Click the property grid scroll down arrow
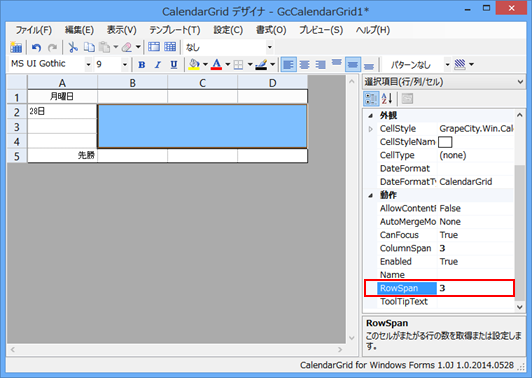 click(519, 307)
